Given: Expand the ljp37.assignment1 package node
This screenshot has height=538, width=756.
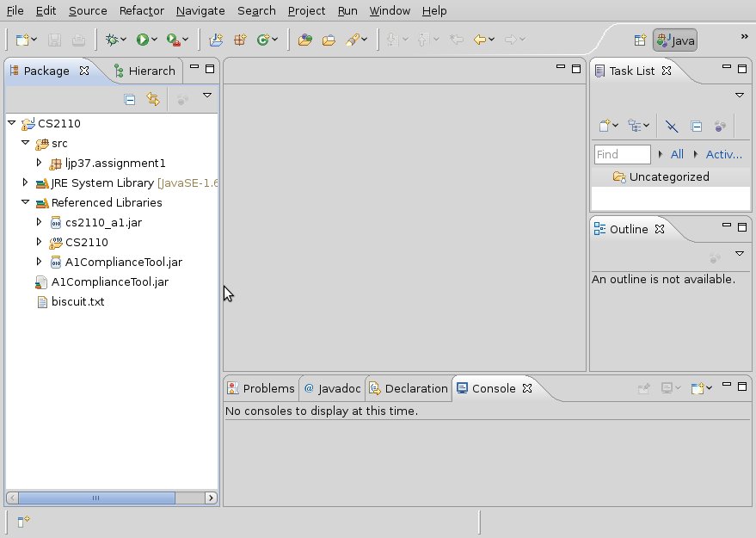Looking at the screenshot, I should tap(39, 163).
